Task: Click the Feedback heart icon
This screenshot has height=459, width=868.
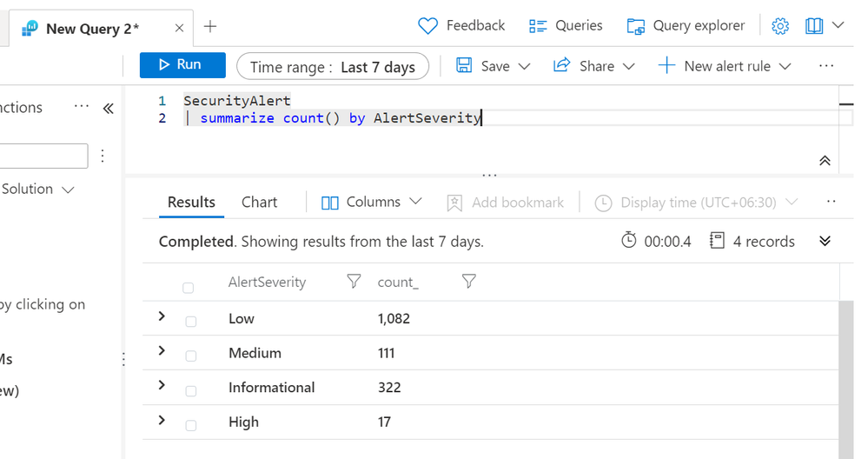Action: (x=427, y=26)
